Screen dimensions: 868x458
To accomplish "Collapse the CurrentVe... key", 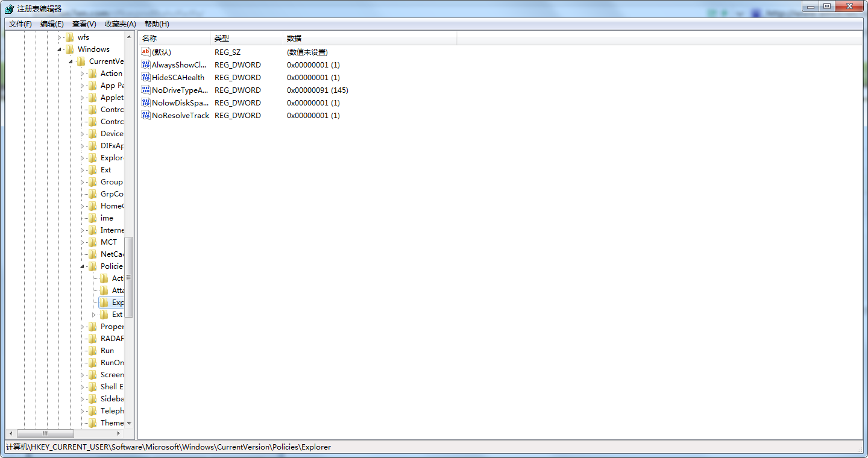I will pyautogui.click(x=71, y=61).
